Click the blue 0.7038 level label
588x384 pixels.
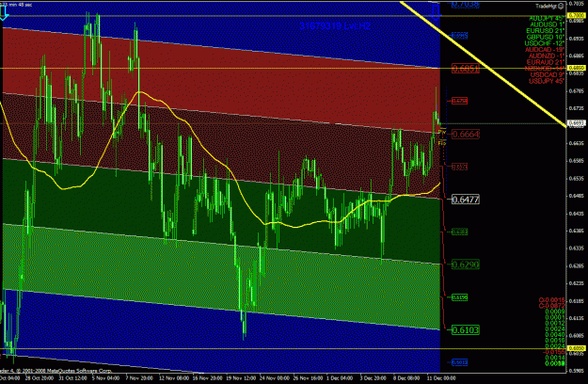[465, 4]
